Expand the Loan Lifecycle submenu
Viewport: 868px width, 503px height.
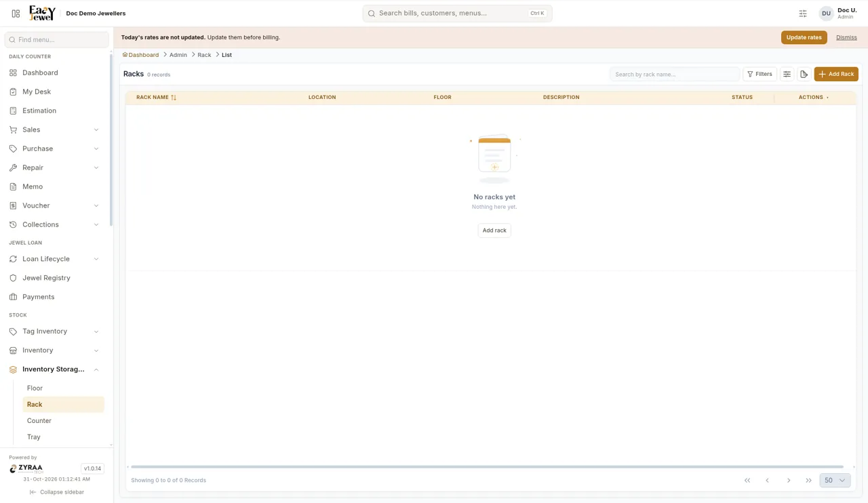point(96,259)
